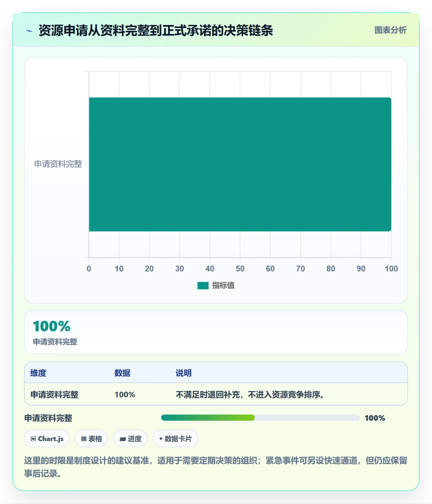Click the 图表分析 label in header
The image size is (432, 504).
coord(390,30)
